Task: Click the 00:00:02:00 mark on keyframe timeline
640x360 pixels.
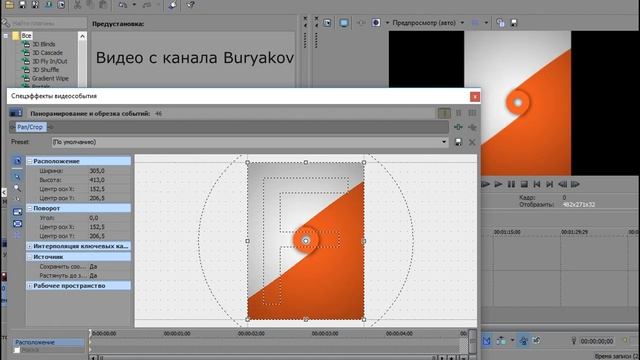Action: 251,333
